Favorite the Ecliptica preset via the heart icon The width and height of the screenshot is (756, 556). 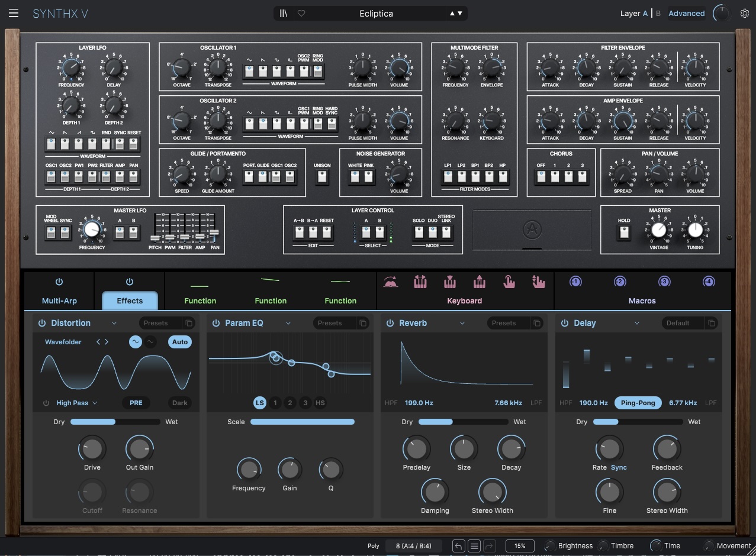pyautogui.click(x=301, y=13)
